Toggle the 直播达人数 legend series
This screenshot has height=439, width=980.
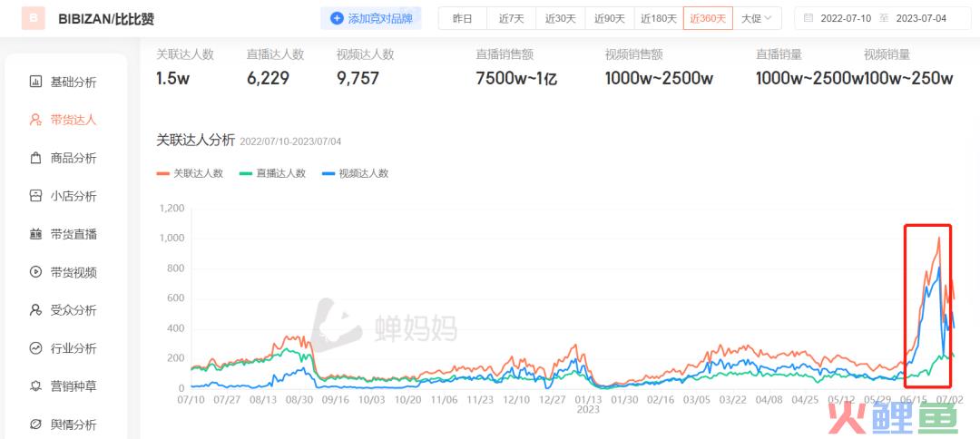(x=273, y=173)
